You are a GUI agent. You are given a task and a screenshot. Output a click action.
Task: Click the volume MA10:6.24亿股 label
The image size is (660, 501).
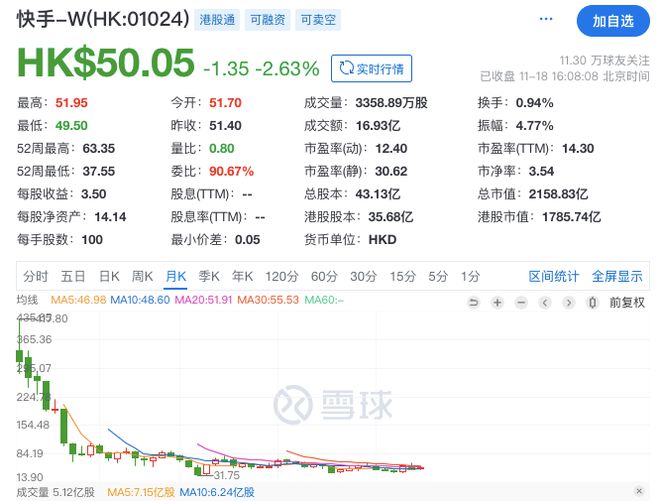(x=217, y=492)
